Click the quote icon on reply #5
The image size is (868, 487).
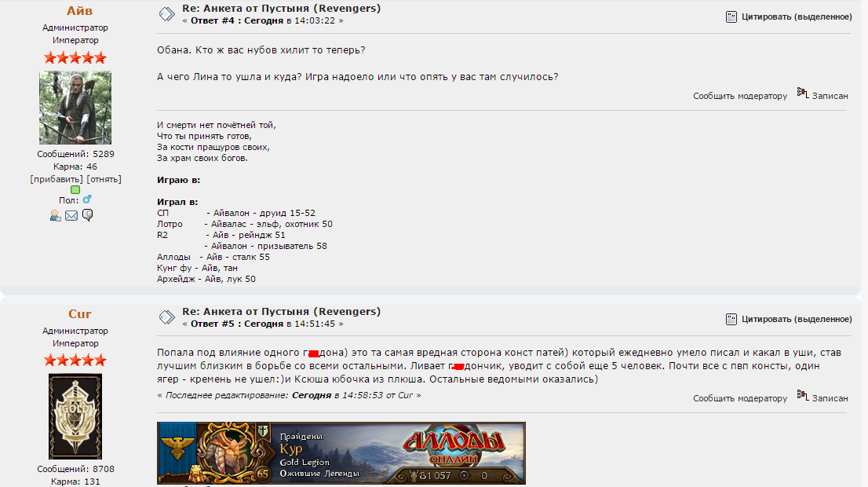(x=731, y=319)
